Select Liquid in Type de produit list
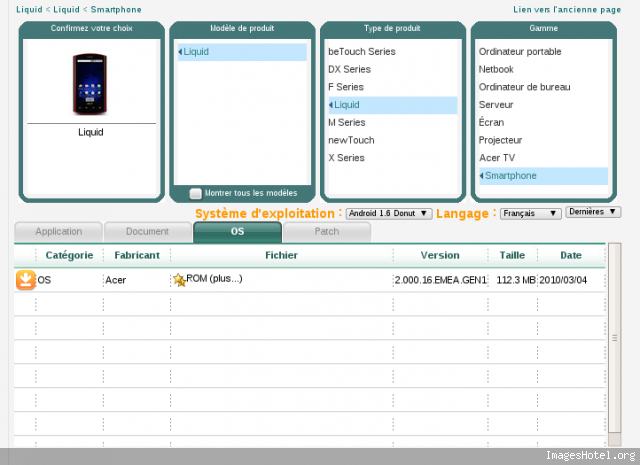Screen dimensions: 640x465 point(393,105)
